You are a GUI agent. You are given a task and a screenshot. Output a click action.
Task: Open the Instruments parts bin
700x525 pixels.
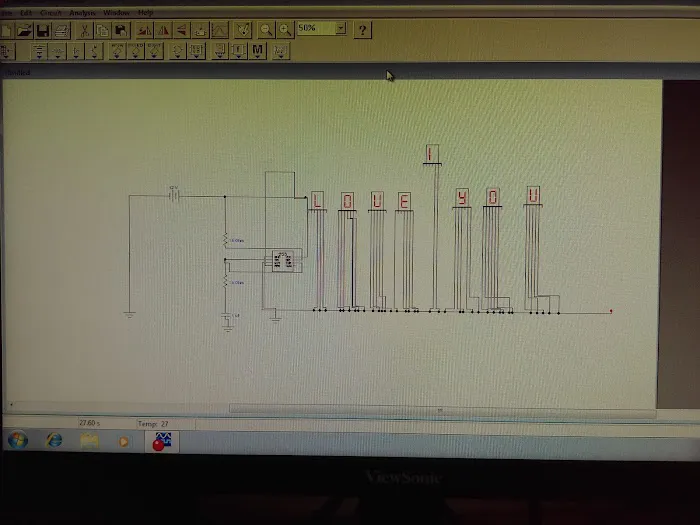(x=281, y=51)
